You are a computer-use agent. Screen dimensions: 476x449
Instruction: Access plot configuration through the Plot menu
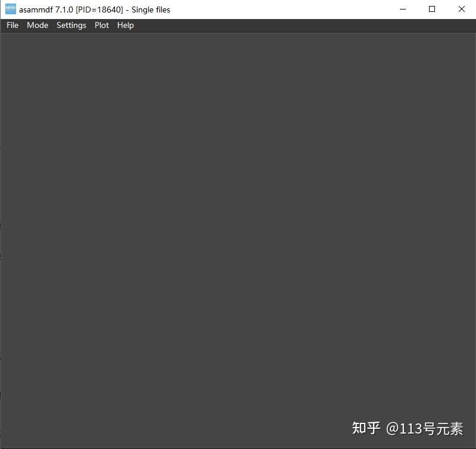(101, 25)
